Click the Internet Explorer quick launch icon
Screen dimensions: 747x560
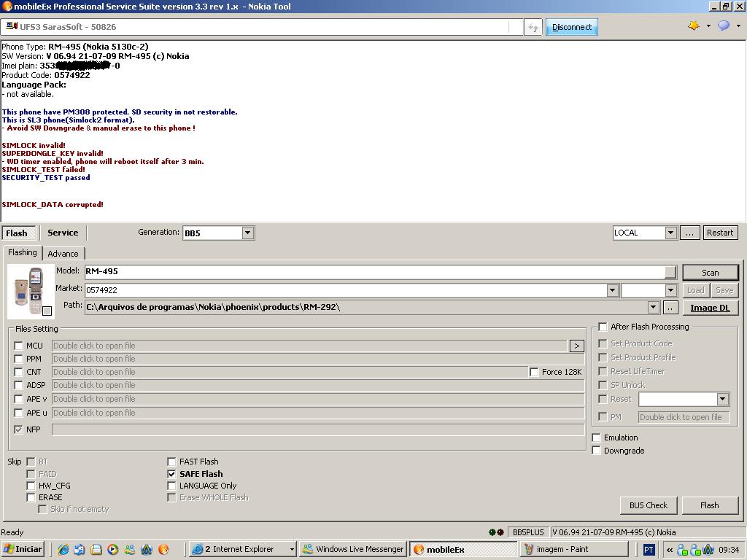click(63, 550)
